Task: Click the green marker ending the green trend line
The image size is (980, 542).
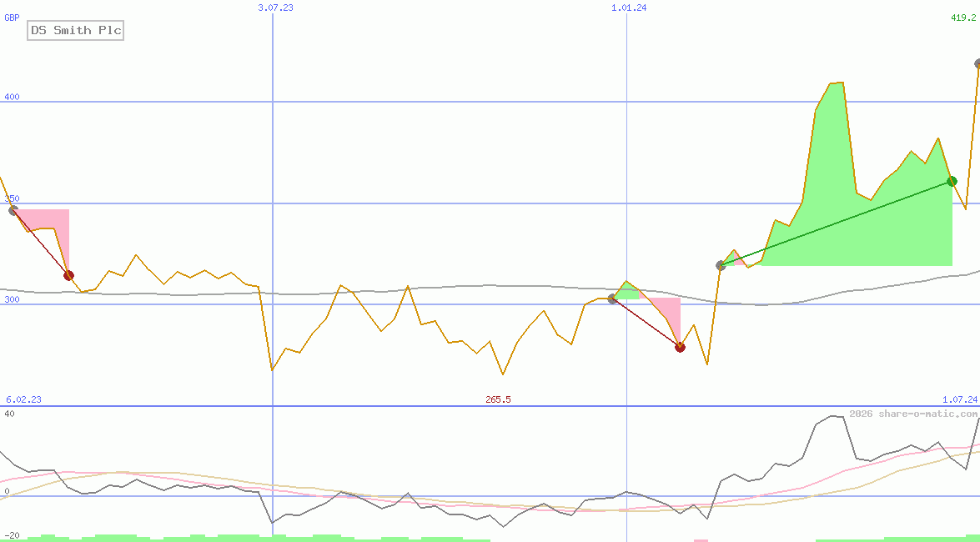Action: pos(952,181)
